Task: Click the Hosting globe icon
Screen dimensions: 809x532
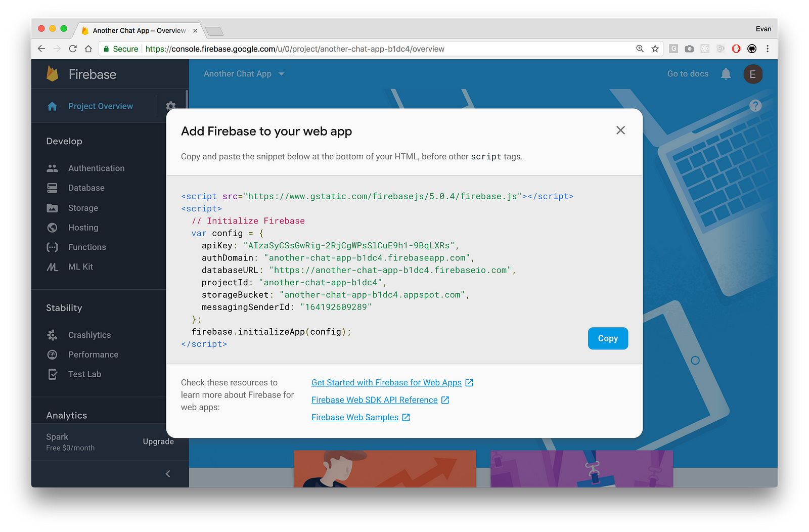Action: 52,228
